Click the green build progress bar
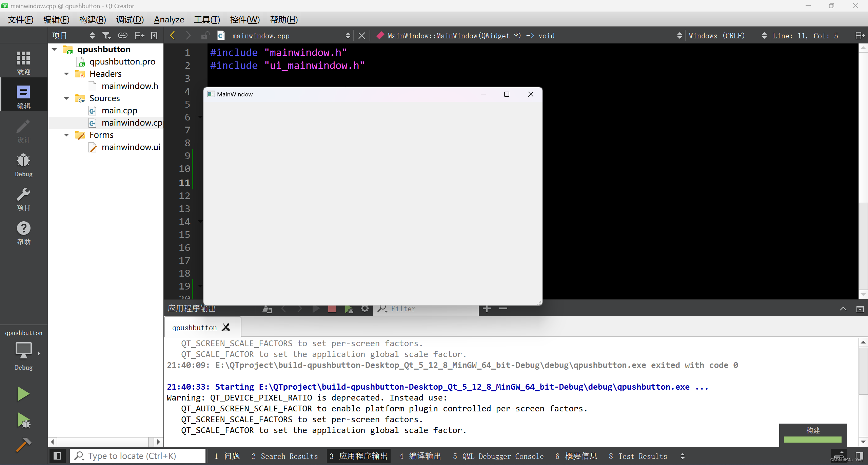 [812, 440]
